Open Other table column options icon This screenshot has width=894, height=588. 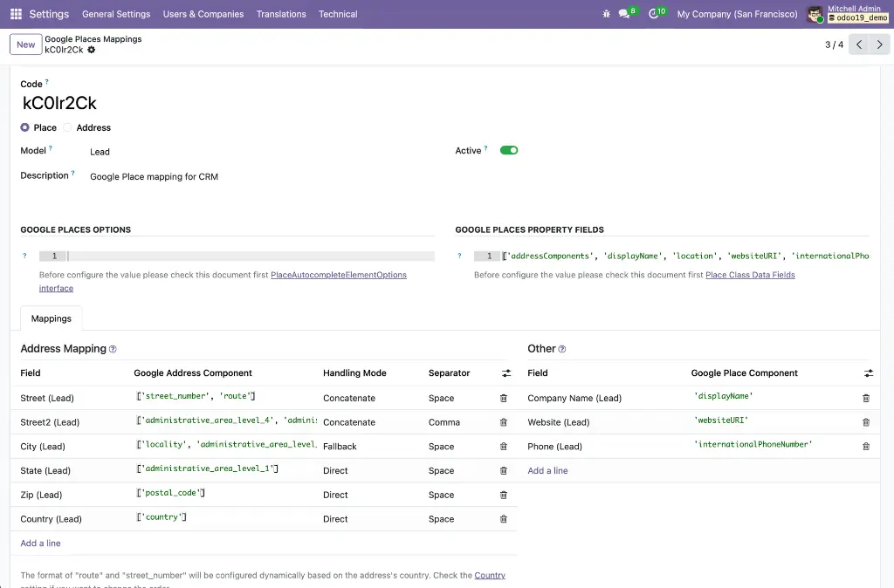[869, 373]
